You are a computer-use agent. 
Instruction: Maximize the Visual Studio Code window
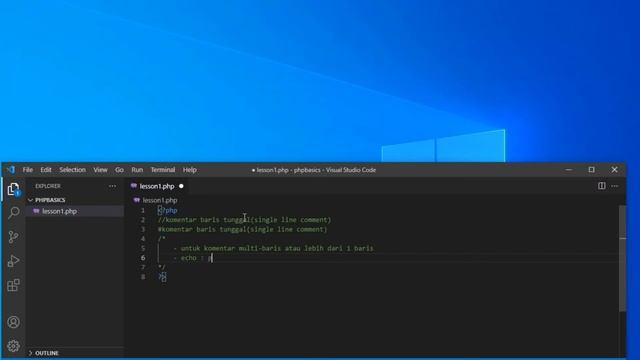591,170
